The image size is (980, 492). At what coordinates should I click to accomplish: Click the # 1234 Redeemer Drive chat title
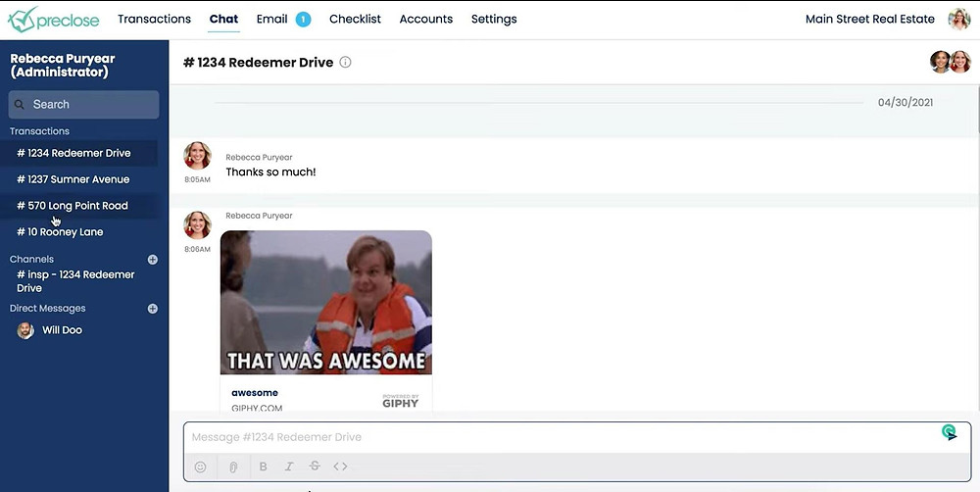click(x=258, y=63)
